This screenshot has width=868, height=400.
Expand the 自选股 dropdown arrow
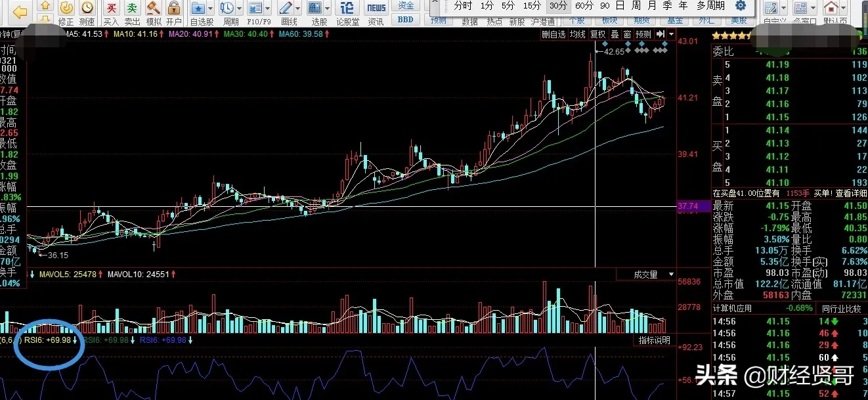(209, 8)
